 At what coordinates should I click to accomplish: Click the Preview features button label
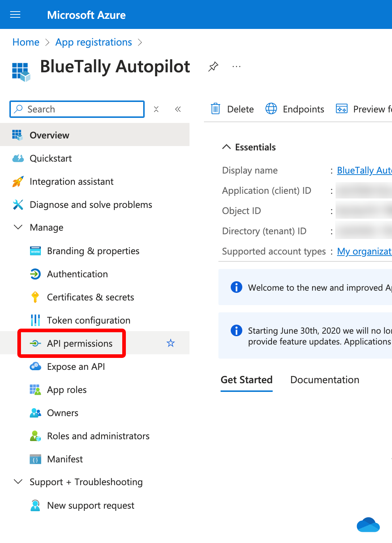[x=372, y=109]
